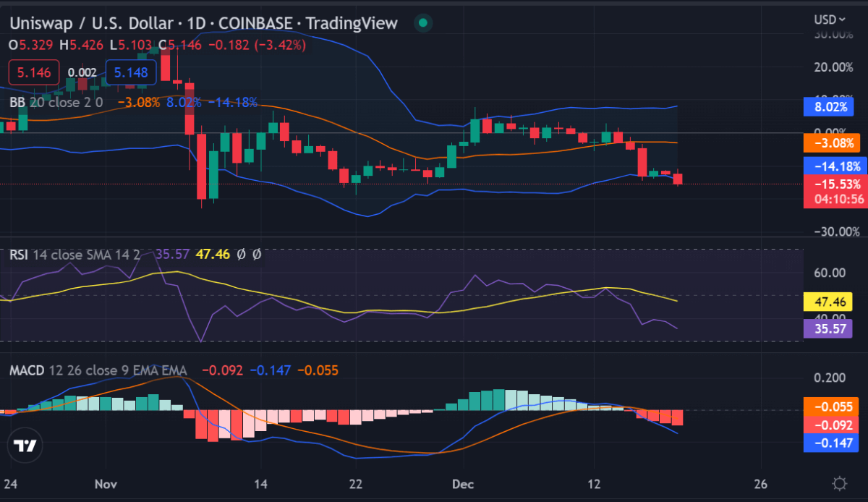
Task: Click the Nov date on the time axis
Action: point(106,483)
